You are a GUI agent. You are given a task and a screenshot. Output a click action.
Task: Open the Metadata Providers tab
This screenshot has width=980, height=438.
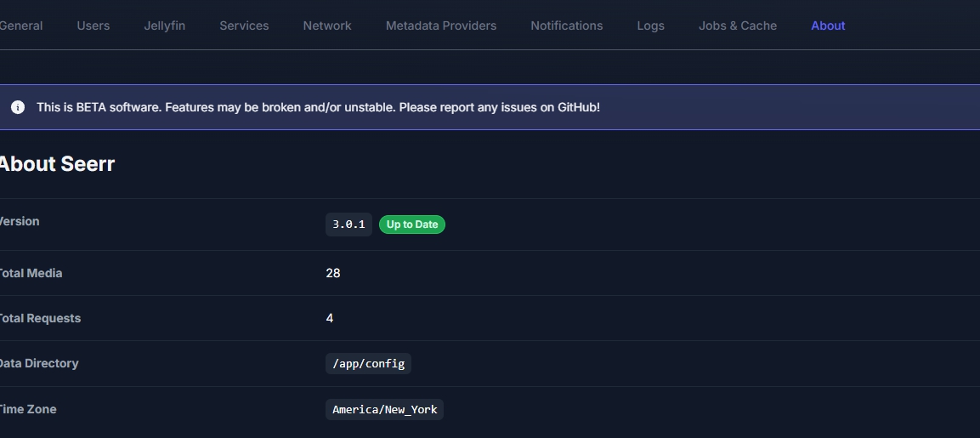(x=440, y=26)
